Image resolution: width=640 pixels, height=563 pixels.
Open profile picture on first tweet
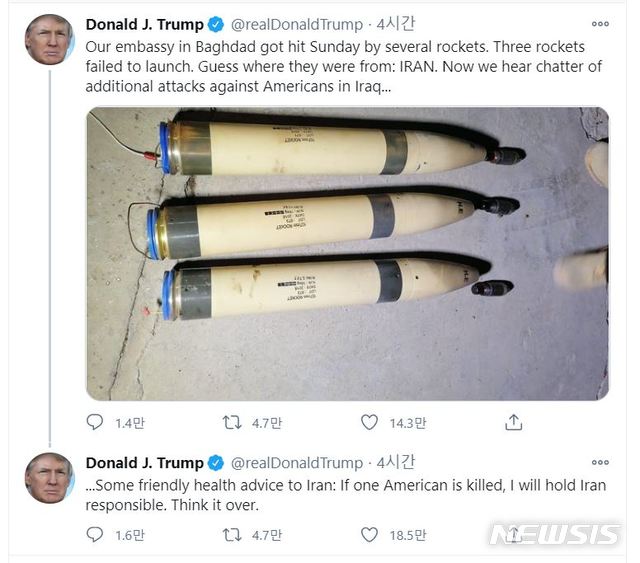49,40
